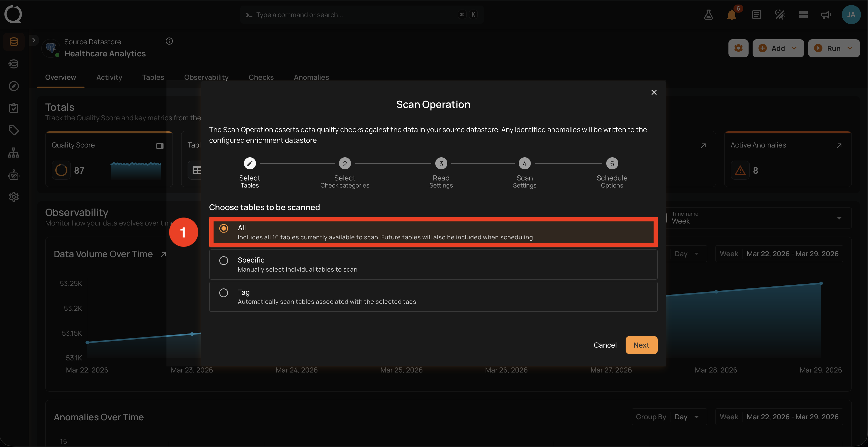The height and width of the screenshot is (447, 868).
Task: Select the Tag radio option
Action: pyautogui.click(x=433, y=297)
